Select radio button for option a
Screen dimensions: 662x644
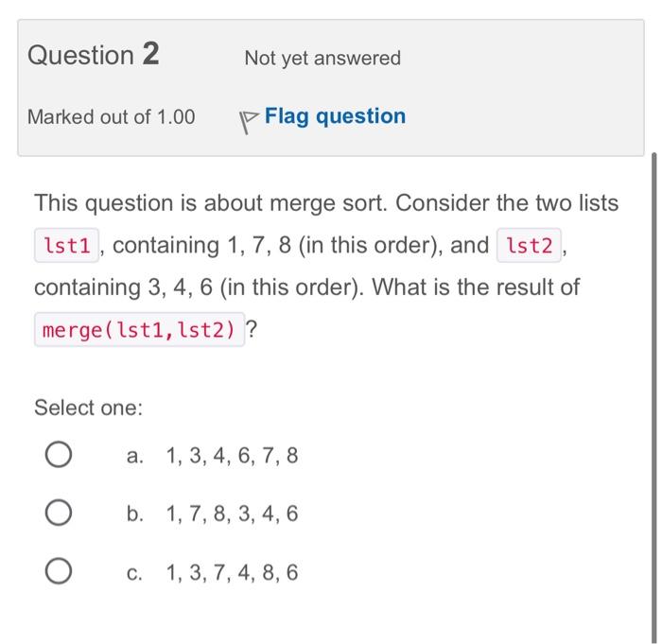coord(59,455)
